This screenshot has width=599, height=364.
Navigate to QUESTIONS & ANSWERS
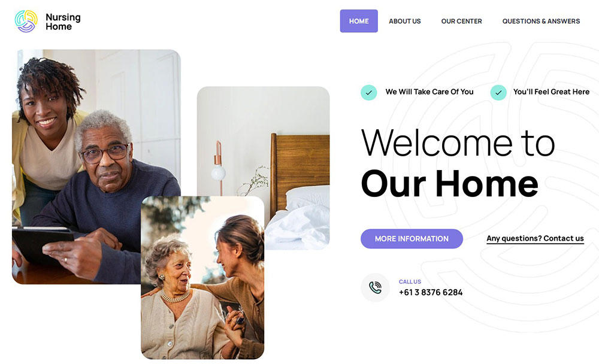(541, 22)
